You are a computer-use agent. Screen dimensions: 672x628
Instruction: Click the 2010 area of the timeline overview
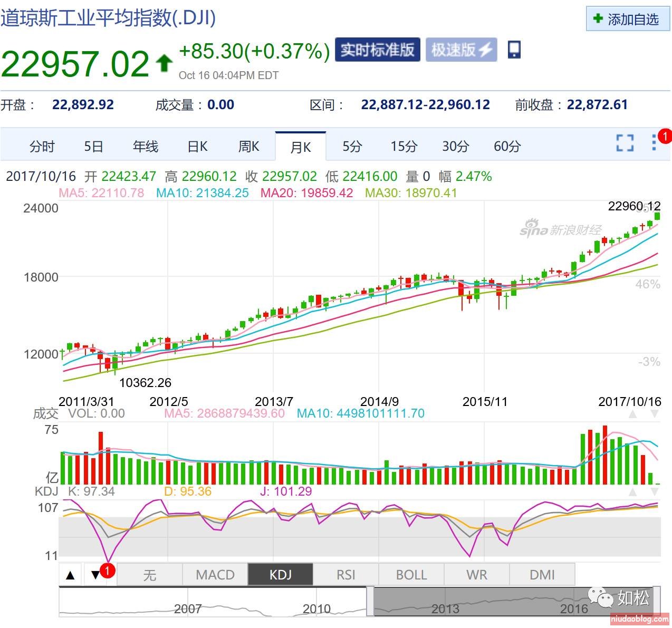(316, 609)
